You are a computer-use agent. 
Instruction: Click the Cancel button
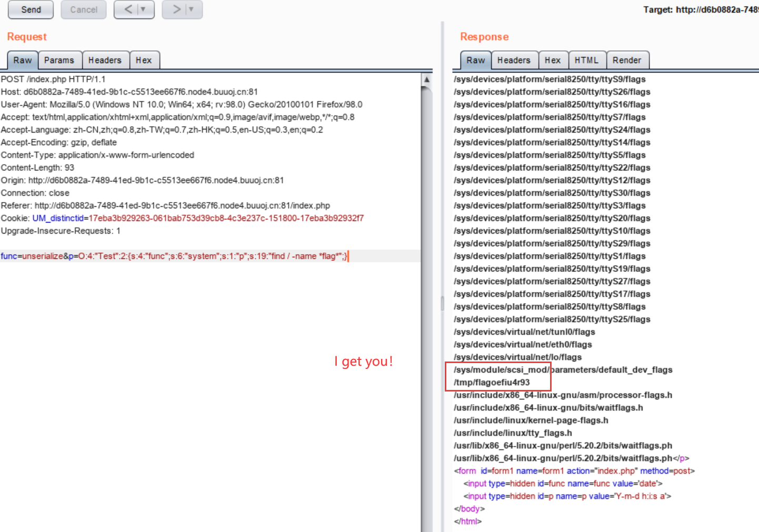tap(83, 9)
